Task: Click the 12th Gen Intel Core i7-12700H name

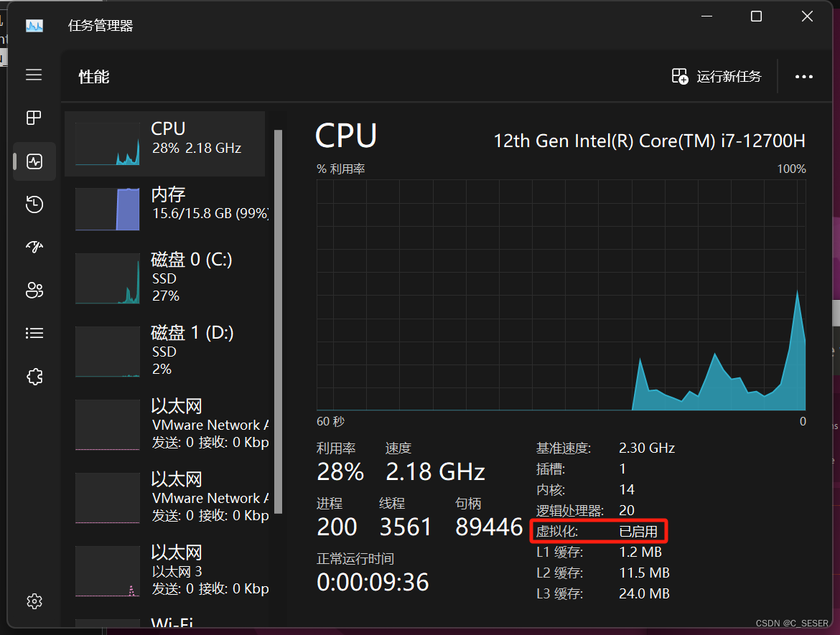Action: coord(649,141)
